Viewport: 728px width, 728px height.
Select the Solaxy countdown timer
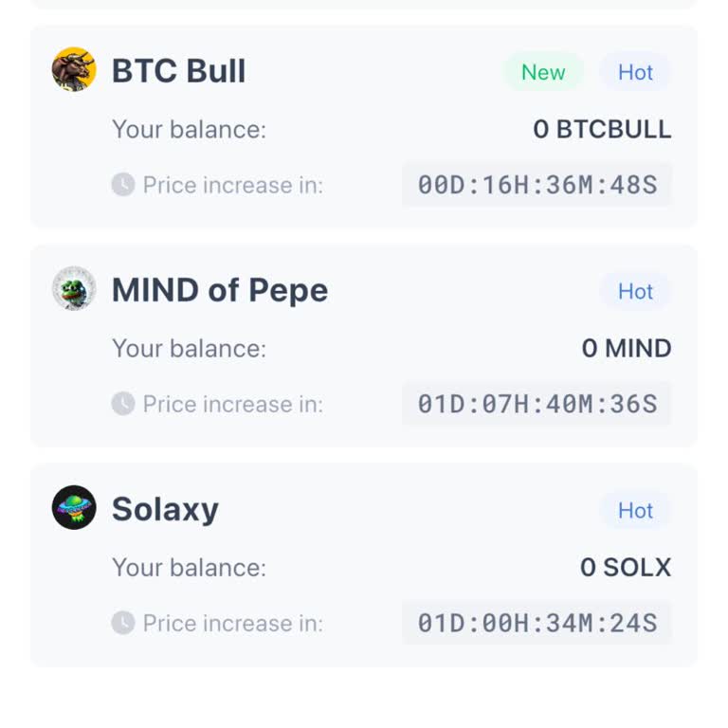(x=537, y=623)
